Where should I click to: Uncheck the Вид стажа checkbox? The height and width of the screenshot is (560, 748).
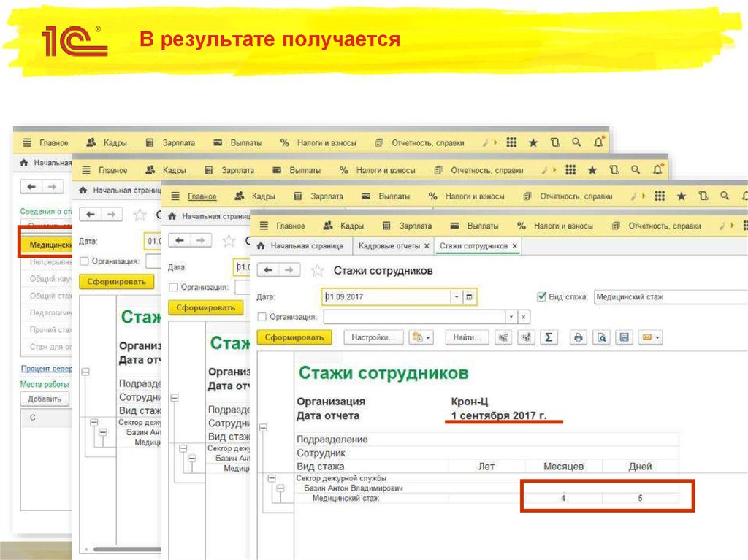click(541, 297)
